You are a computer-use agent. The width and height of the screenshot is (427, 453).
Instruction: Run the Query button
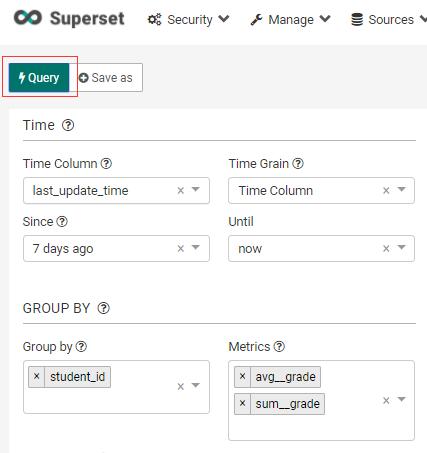pos(39,78)
